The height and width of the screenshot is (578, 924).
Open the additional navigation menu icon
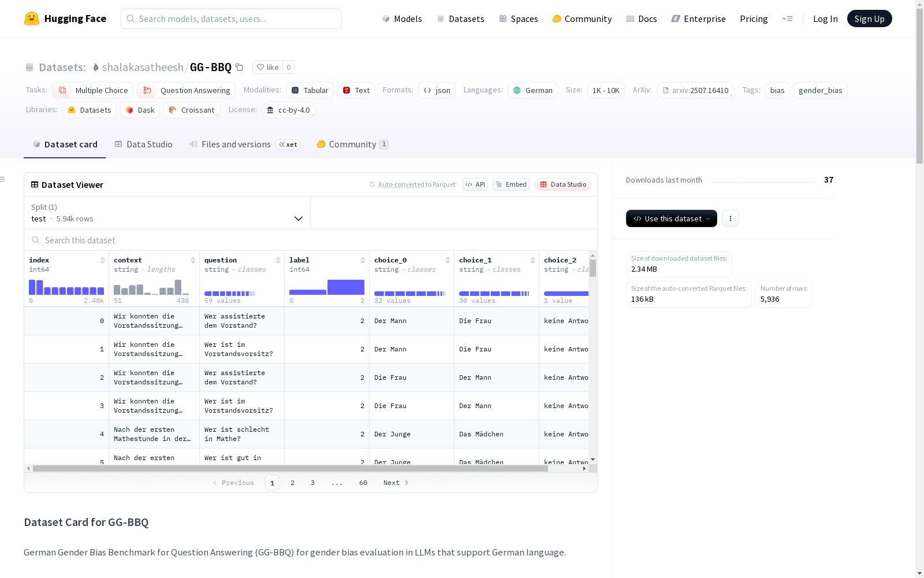787,18
